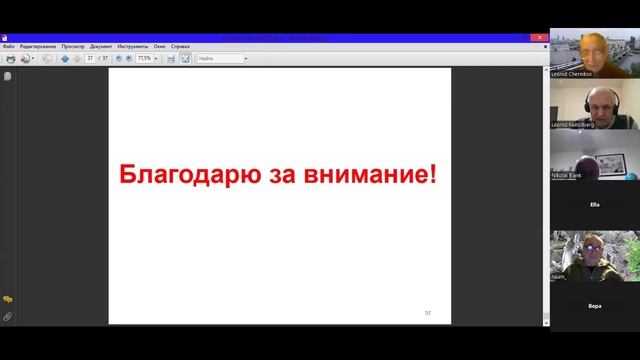Click the globe collaboration icon in toolbar
Viewport: 640px width, 360px height.
25,59
